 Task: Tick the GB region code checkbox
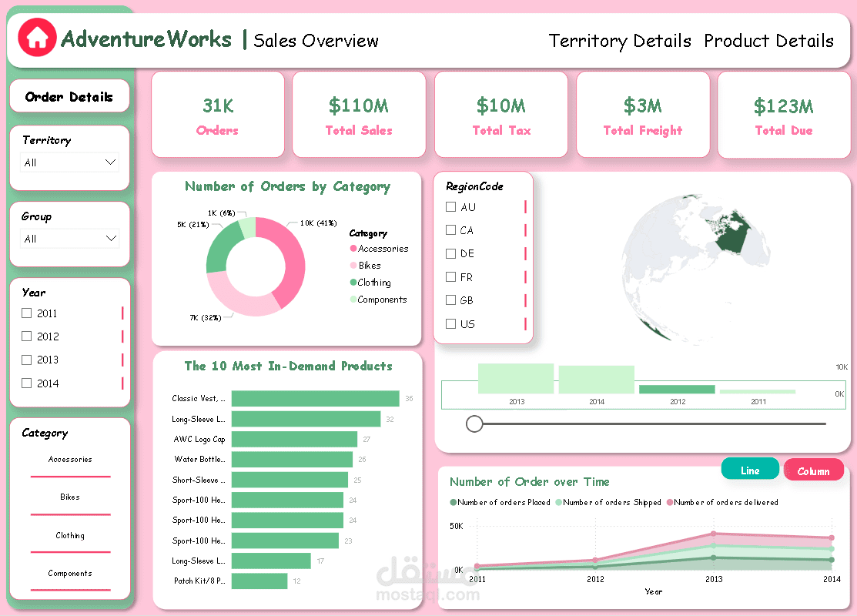[451, 300]
